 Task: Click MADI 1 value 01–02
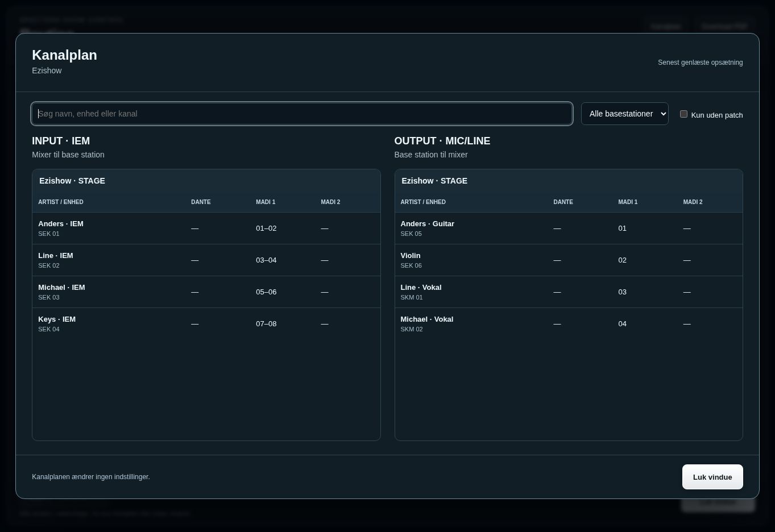click(266, 228)
